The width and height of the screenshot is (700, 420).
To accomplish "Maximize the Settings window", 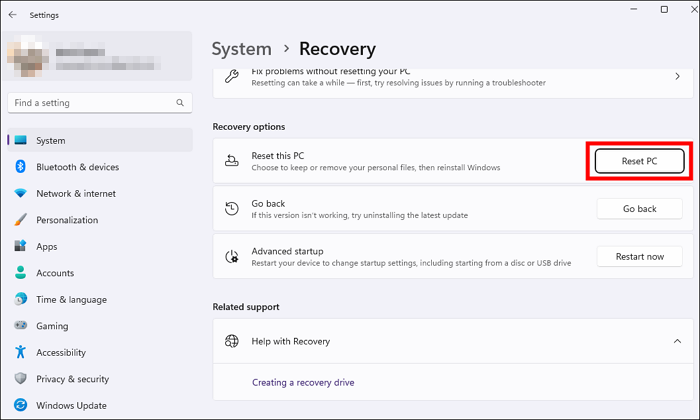I will pos(664,9).
